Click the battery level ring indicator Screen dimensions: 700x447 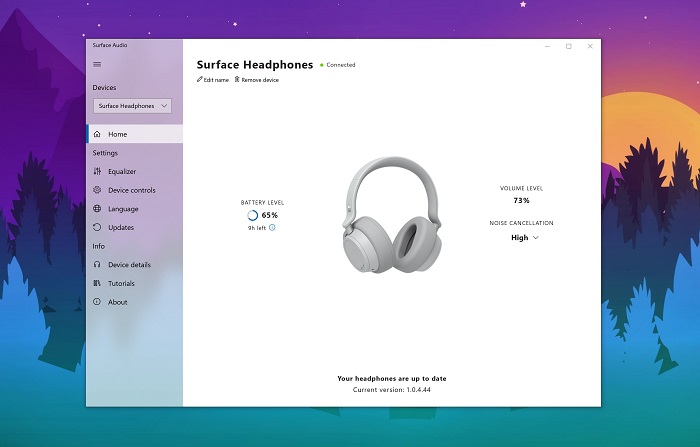[x=252, y=215]
